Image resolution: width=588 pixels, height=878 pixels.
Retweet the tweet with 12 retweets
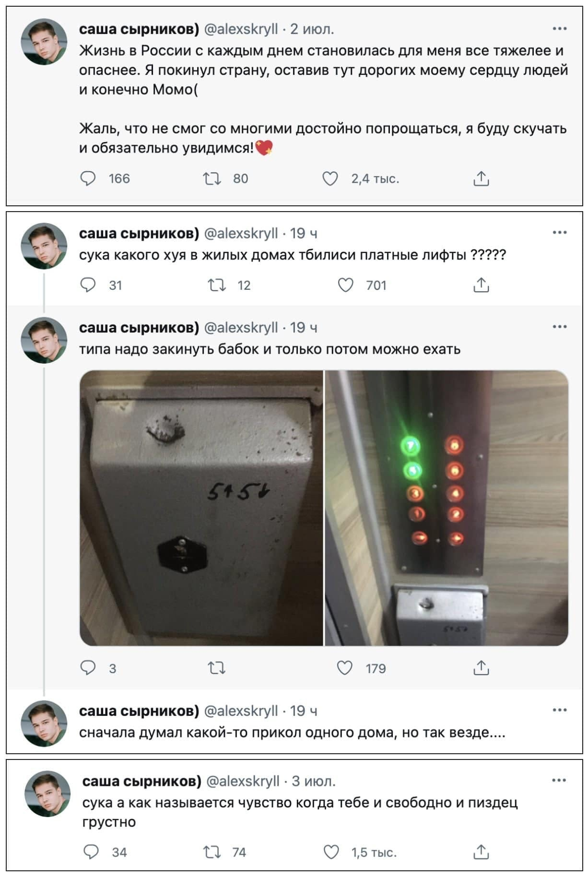pyautogui.click(x=216, y=285)
